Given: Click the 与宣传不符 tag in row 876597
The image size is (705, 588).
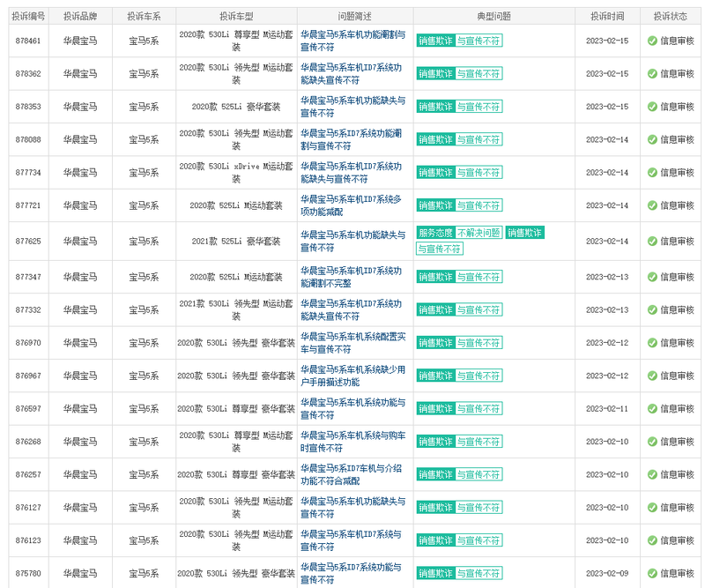Looking at the screenshot, I should pos(479,408).
